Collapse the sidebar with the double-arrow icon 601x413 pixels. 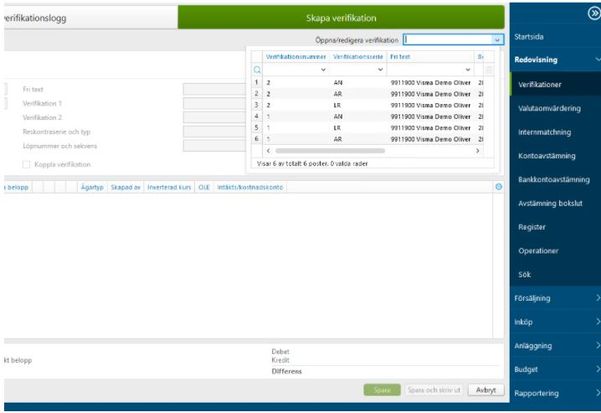pos(594,13)
